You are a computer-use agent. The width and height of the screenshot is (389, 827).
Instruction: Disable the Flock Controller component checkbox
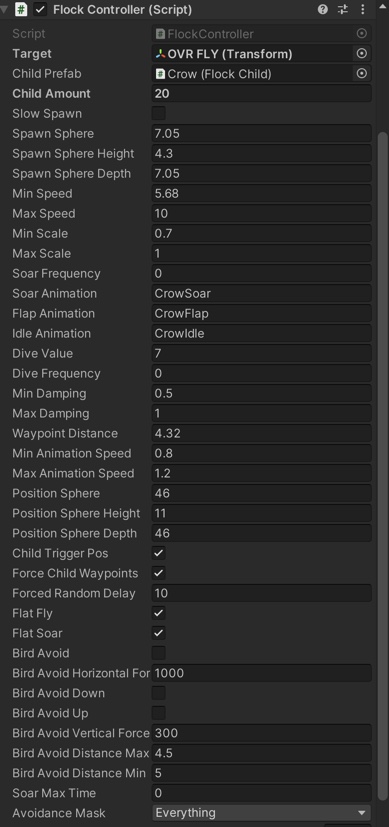click(40, 9)
